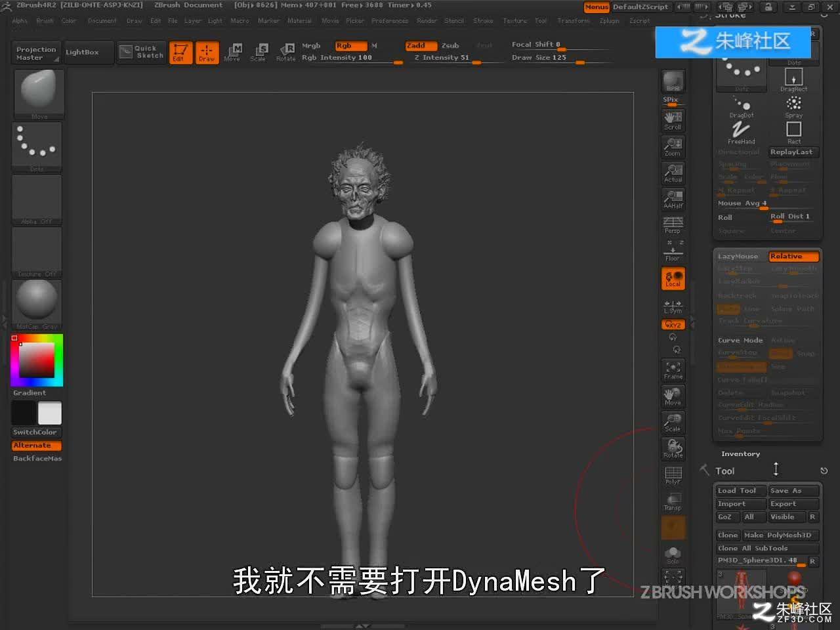The width and height of the screenshot is (840, 630).
Task: Open the Stroke menu
Action: (x=483, y=21)
